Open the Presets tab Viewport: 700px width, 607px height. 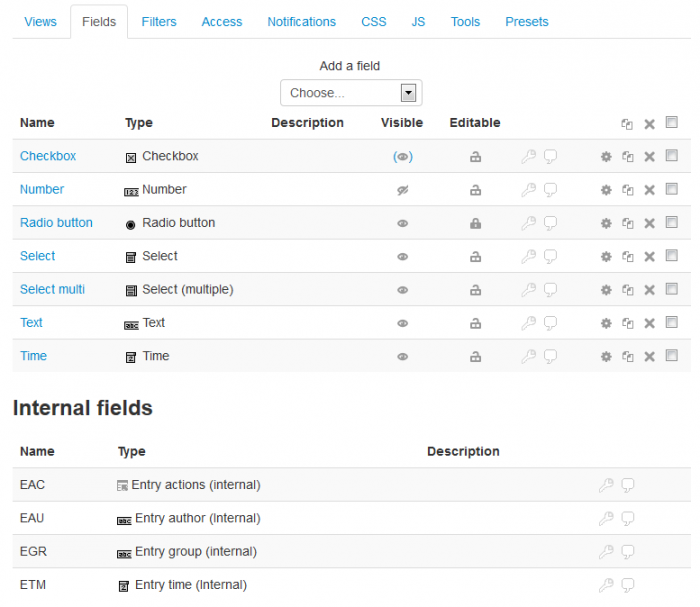[x=526, y=21]
